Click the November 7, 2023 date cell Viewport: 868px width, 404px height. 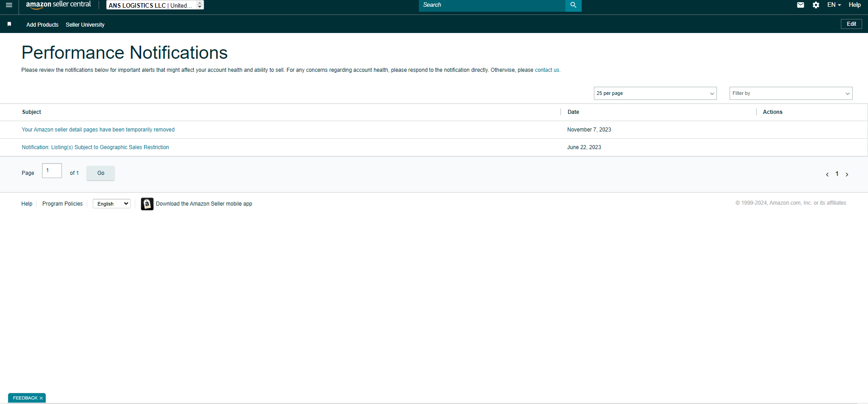(x=589, y=130)
